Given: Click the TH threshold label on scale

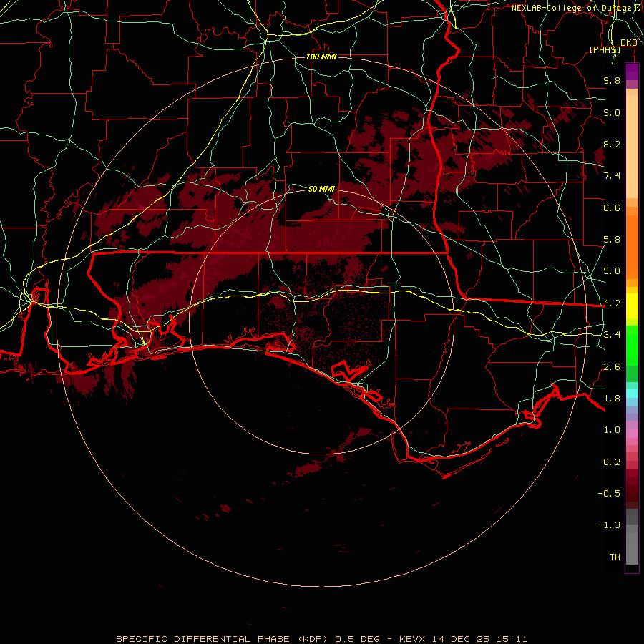Looking at the screenshot, I should coord(615,557).
